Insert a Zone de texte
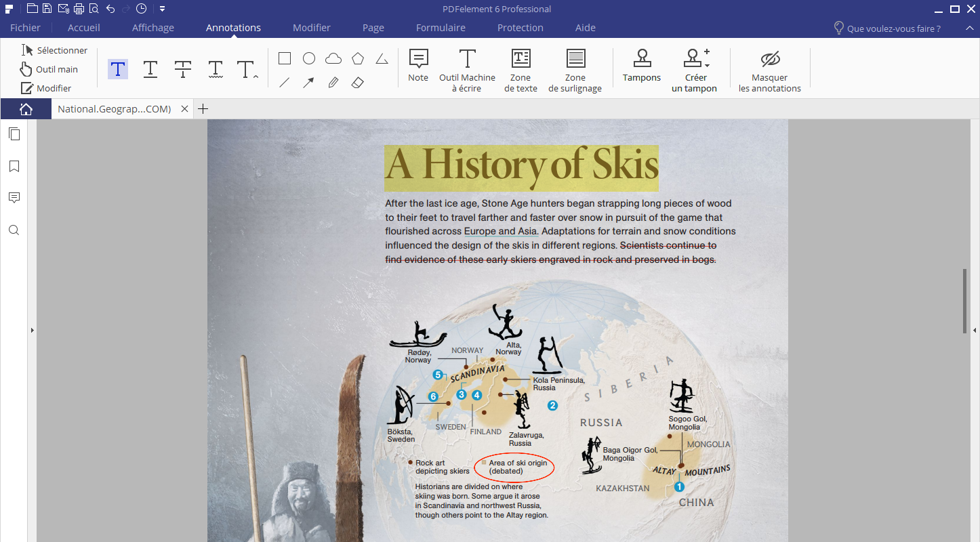The image size is (980, 542). (x=520, y=70)
